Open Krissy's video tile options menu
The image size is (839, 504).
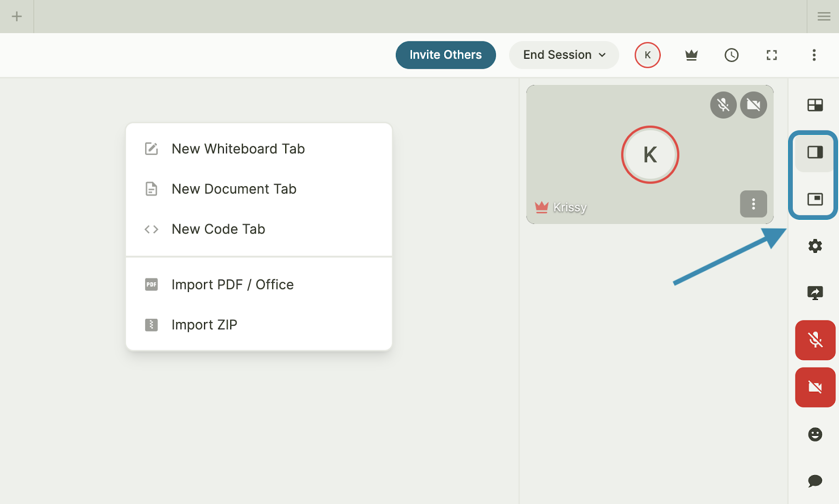(753, 203)
